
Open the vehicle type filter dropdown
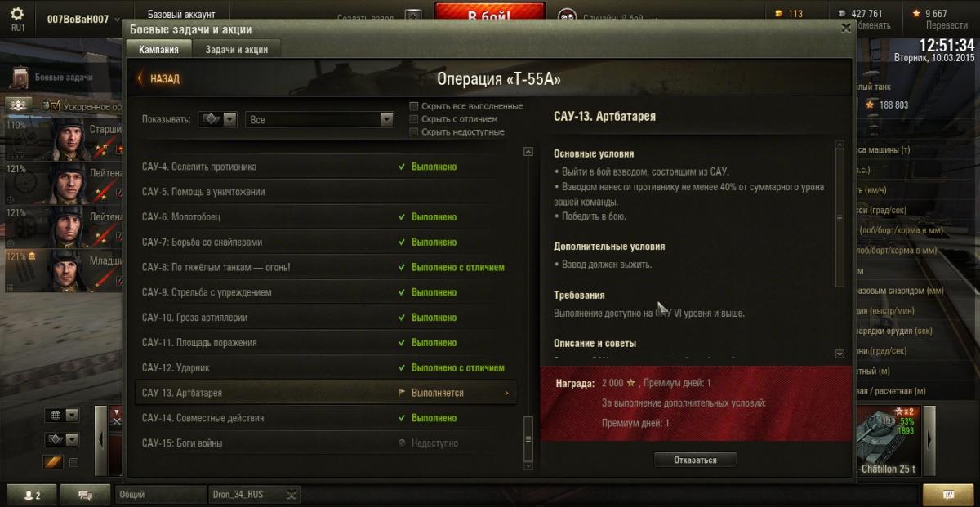pos(217,119)
